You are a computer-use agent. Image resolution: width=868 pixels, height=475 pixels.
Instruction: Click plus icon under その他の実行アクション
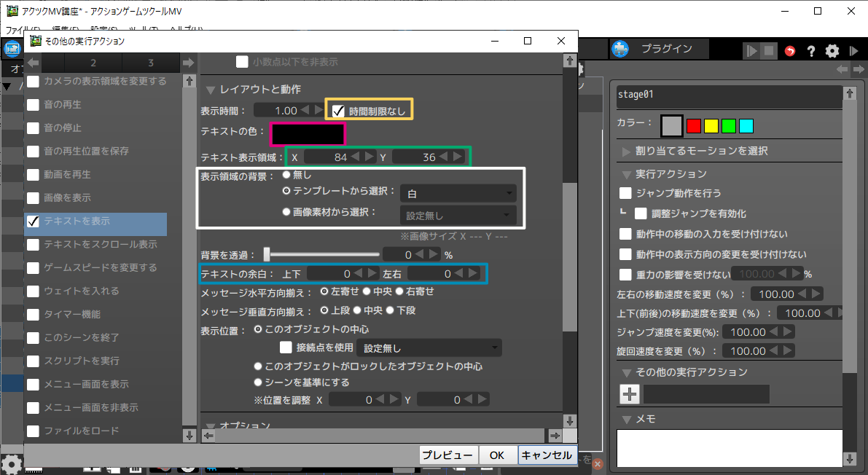(x=630, y=394)
